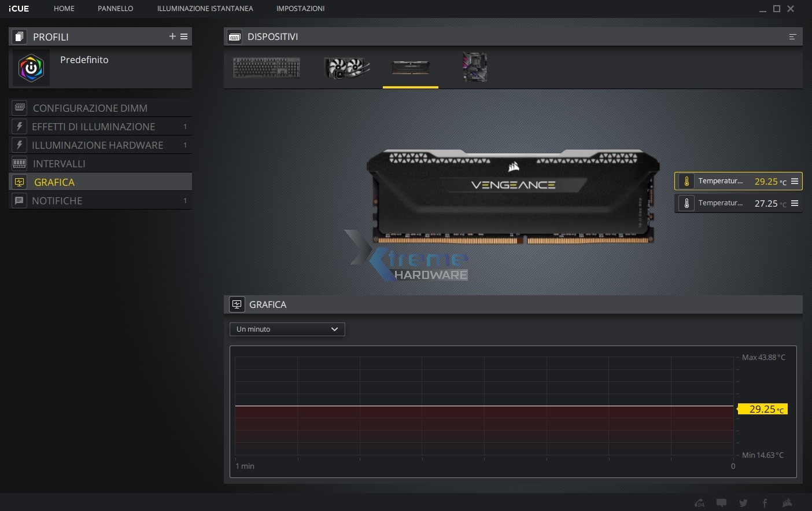Image resolution: width=812 pixels, height=511 pixels.
Task: Open the Dispositivi panel options icon
Action: tap(792, 37)
